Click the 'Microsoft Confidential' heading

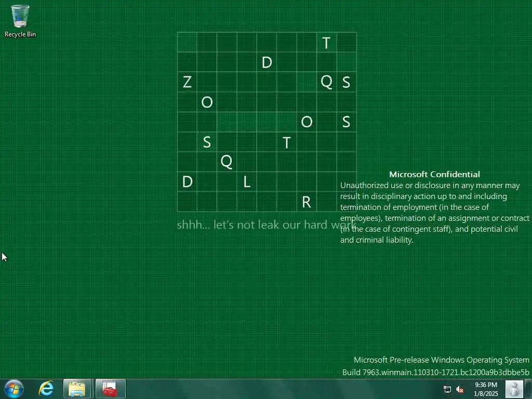pos(434,175)
